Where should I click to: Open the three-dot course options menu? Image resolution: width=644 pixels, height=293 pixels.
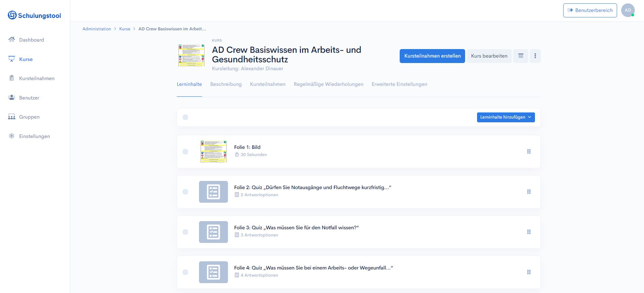tap(535, 56)
